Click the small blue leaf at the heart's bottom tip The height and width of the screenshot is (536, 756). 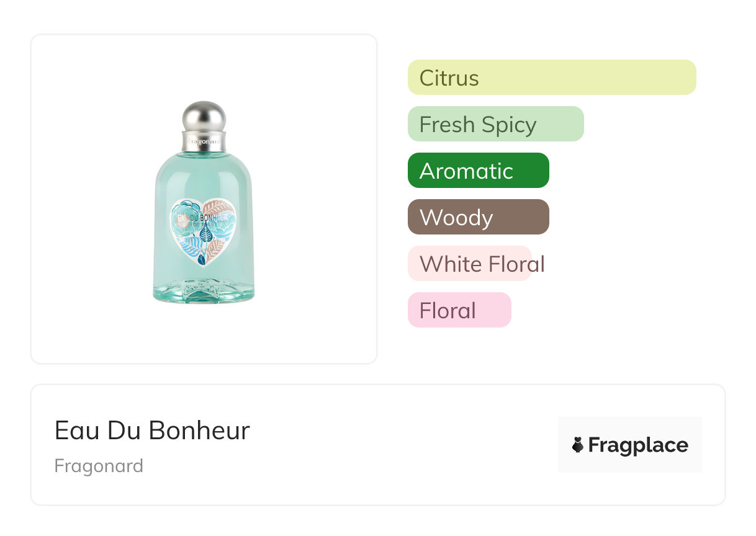point(202,259)
